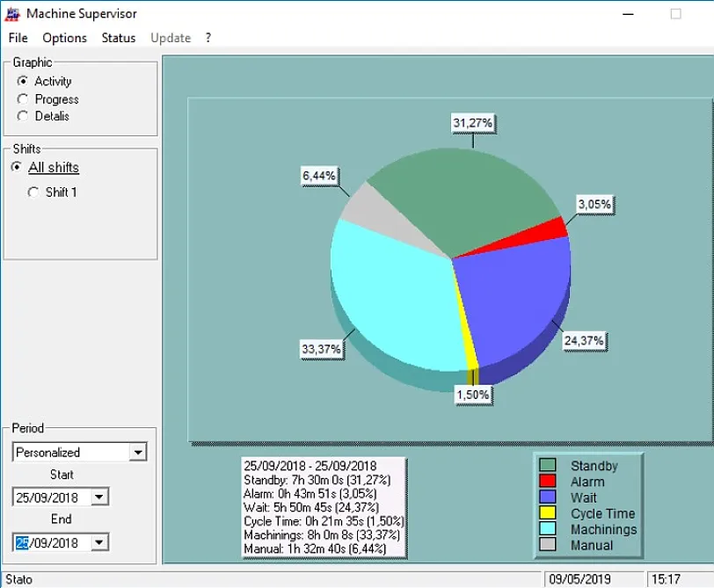
Task: Click the Machine Supervisor app icon in title bar
Action: pyautogui.click(x=12, y=13)
